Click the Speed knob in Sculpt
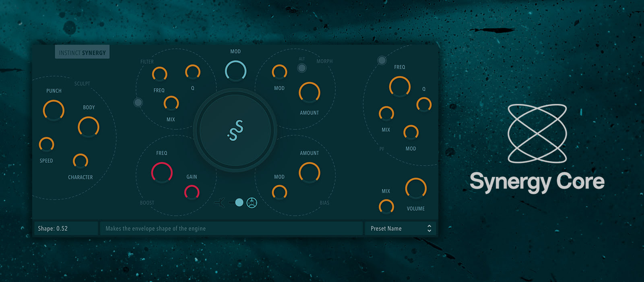Viewport: 644px width, 282px height. (46, 144)
